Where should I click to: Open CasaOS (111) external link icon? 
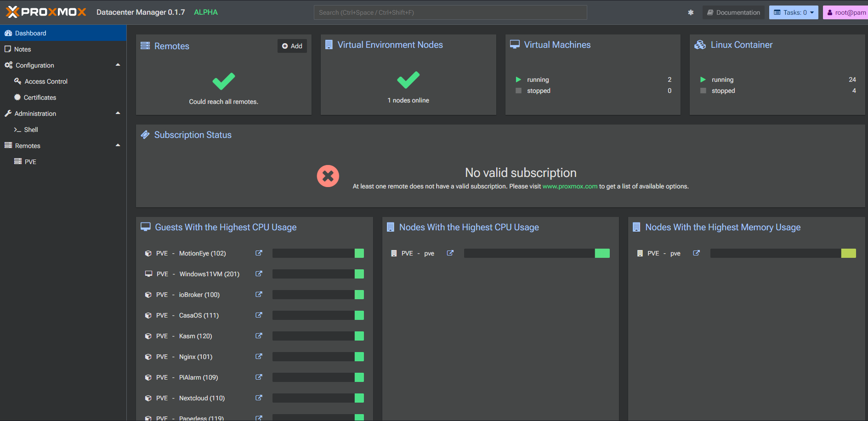[x=259, y=315]
